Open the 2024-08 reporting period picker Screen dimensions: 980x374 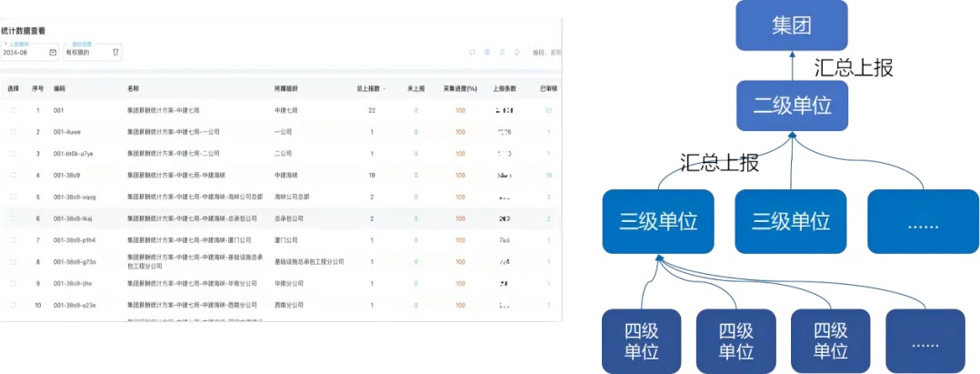click(27, 53)
